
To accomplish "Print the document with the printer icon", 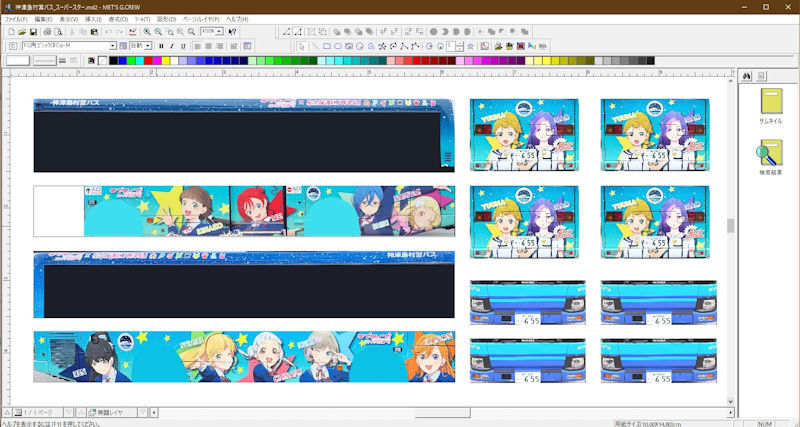I will pyautogui.click(x=47, y=32).
